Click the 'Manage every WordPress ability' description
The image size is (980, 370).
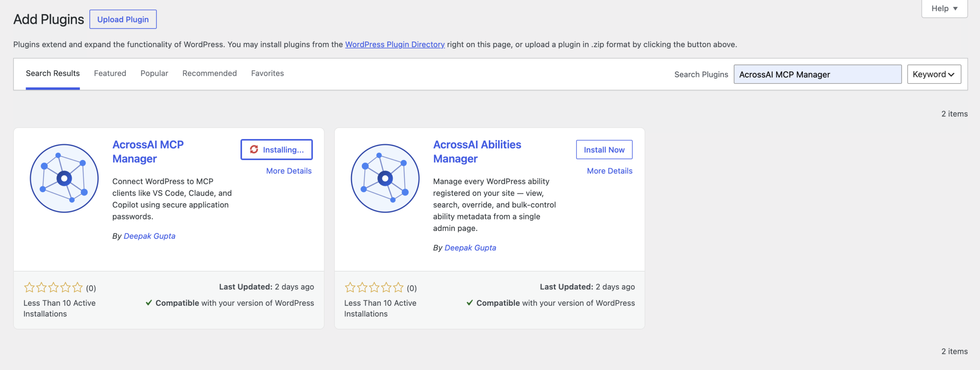click(494, 205)
